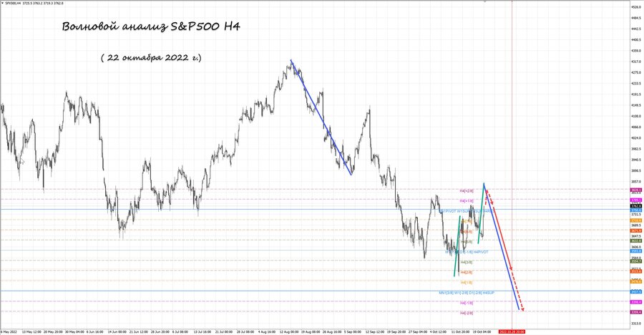
Task: Click the '19 Oct 04:00' time axis label
Action: point(482,331)
